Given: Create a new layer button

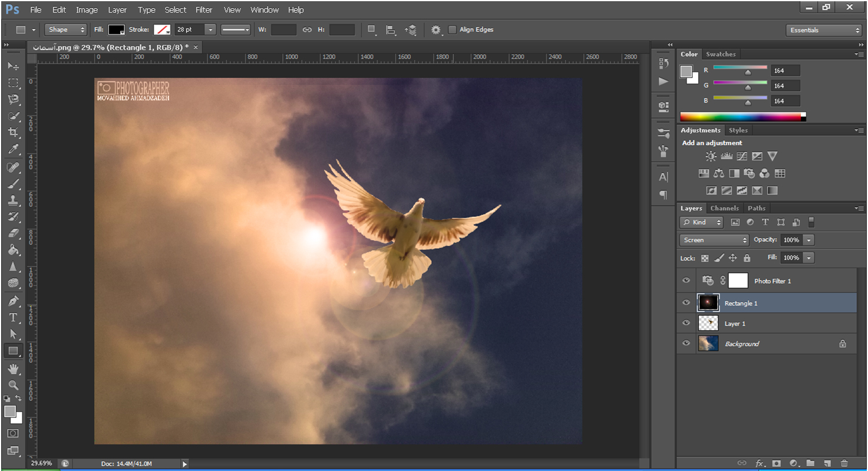Looking at the screenshot, I should (827, 463).
